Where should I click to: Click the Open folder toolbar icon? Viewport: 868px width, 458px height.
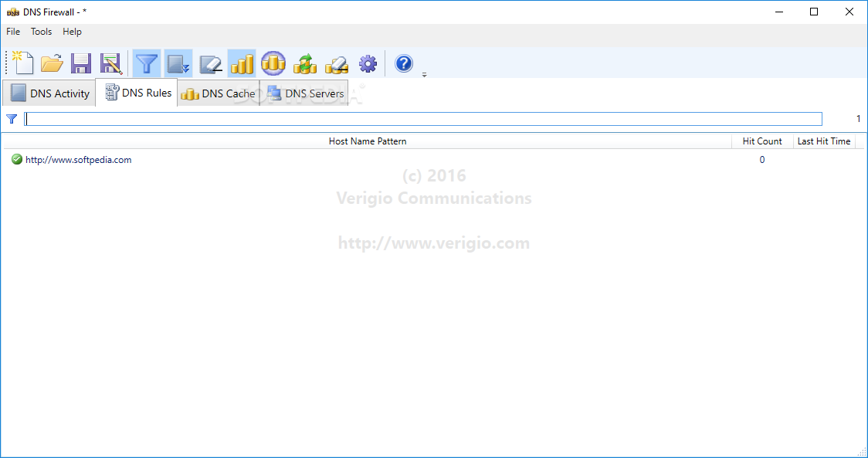point(52,63)
